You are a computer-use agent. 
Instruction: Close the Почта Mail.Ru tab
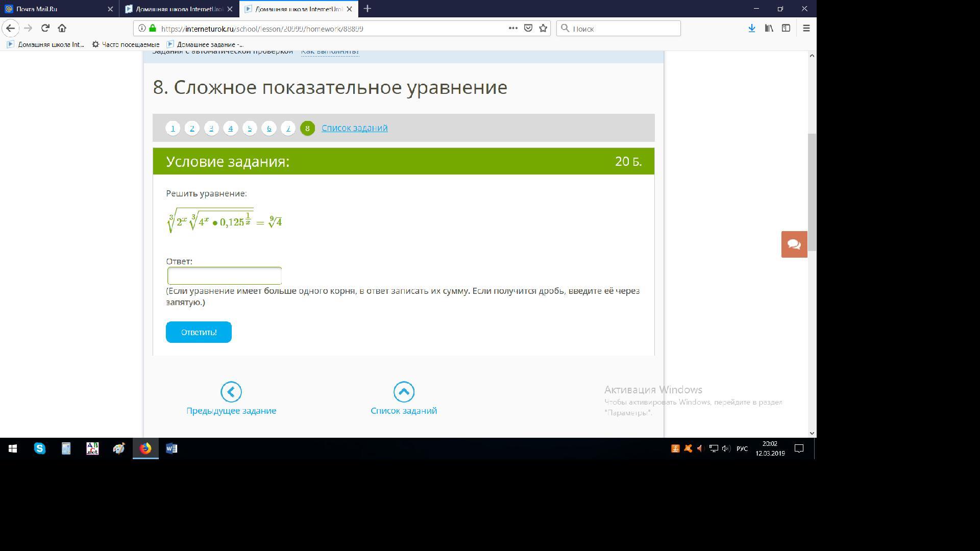pos(110,9)
